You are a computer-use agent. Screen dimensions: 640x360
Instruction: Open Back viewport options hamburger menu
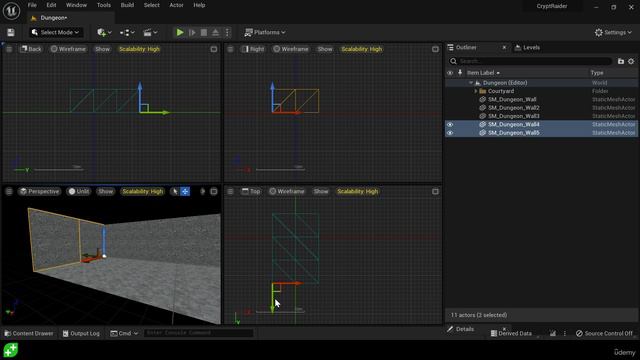point(9,49)
